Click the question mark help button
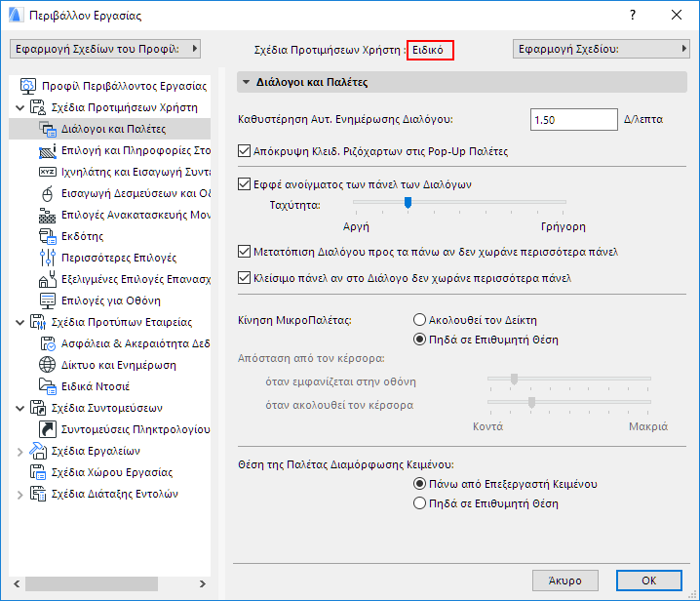The width and height of the screenshot is (700, 601). (x=633, y=16)
